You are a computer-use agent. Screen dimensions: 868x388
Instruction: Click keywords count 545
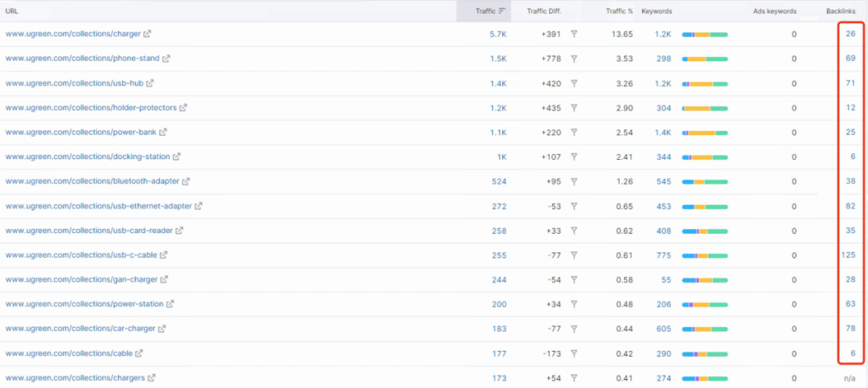[x=664, y=181]
